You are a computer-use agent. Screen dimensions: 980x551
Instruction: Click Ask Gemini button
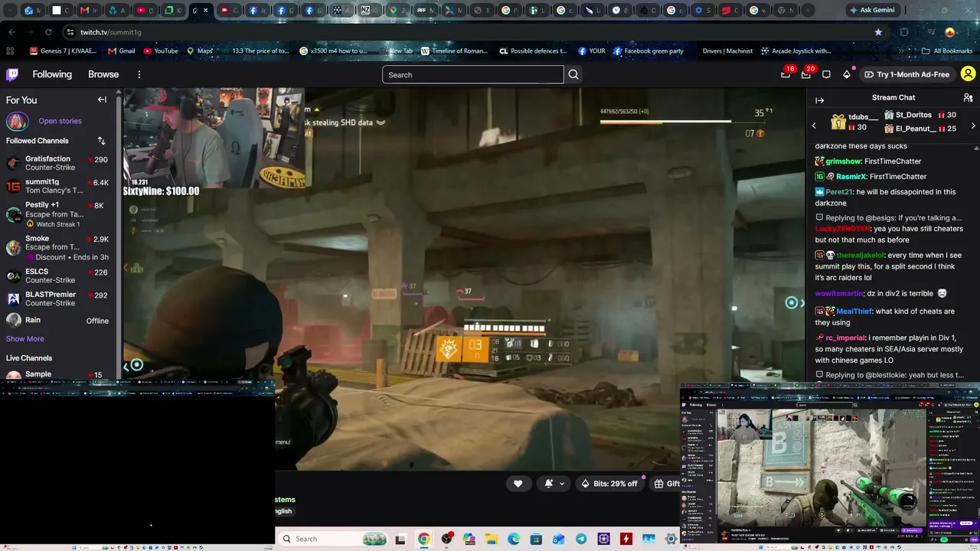click(872, 10)
